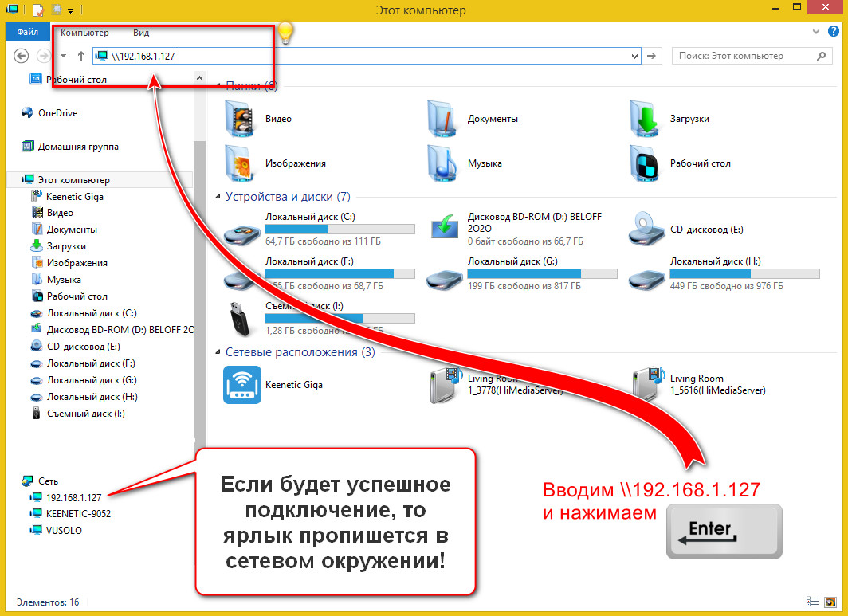Expand the ribbon with the chevron
This screenshot has height=616, width=848.
(816, 32)
